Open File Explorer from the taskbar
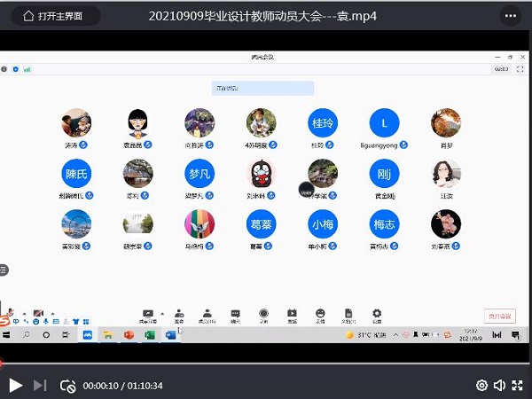Viewport: 532px width, 399px height. pos(108,335)
